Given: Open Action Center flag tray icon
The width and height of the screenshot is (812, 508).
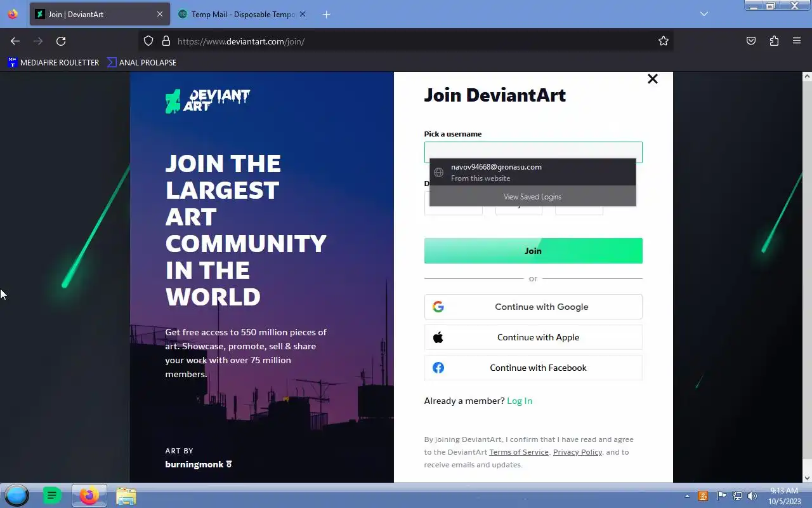Looking at the screenshot, I should click(x=721, y=496).
